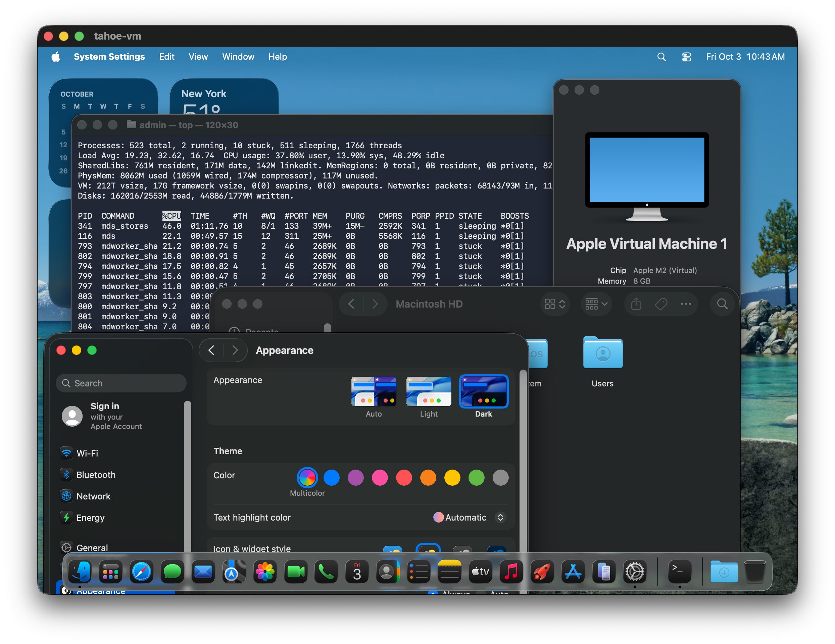Viewport: 835px width, 644px height.
Task: Select the green theme color swatch
Action: click(476, 478)
